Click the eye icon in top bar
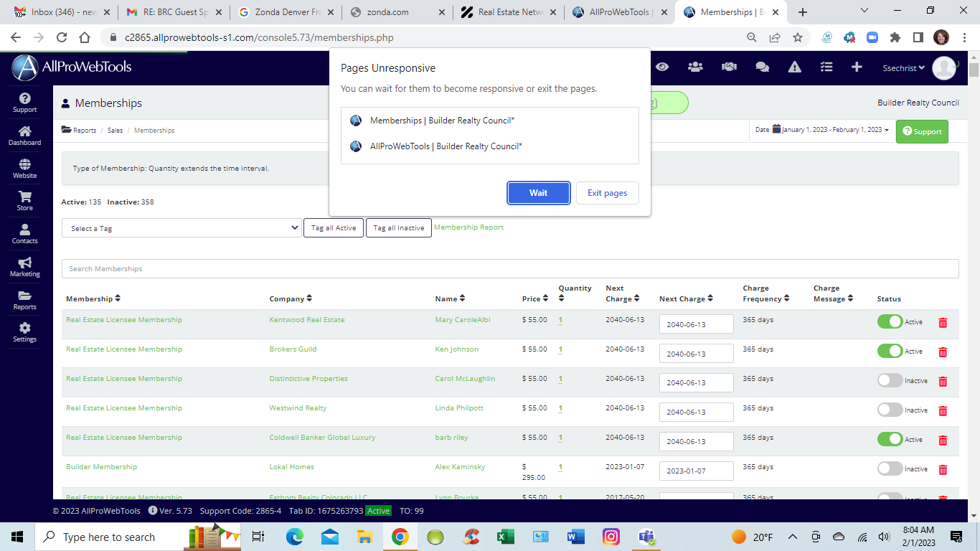The width and height of the screenshot is (980, 551). click(662, 67)
